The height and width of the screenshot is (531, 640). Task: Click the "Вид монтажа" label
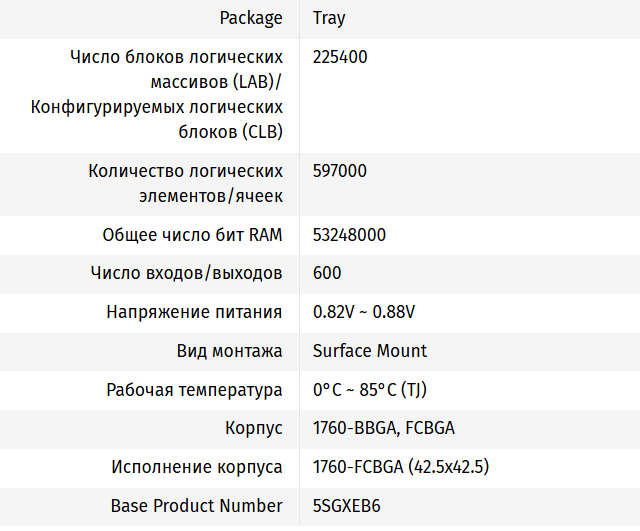(229, 351)
